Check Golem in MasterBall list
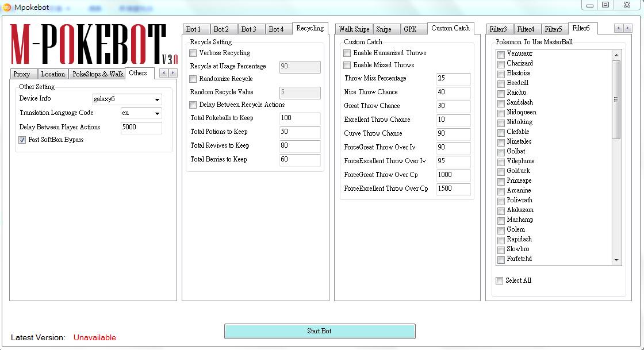 (x=501, y=230)
